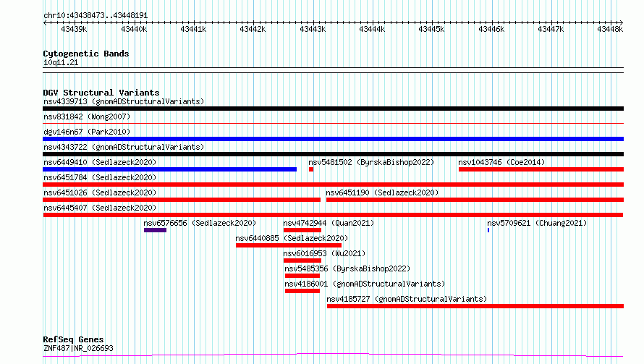Click the nsv4186001 gnomAD red bar
Screen dimensions: 644x364
[302, 291]
